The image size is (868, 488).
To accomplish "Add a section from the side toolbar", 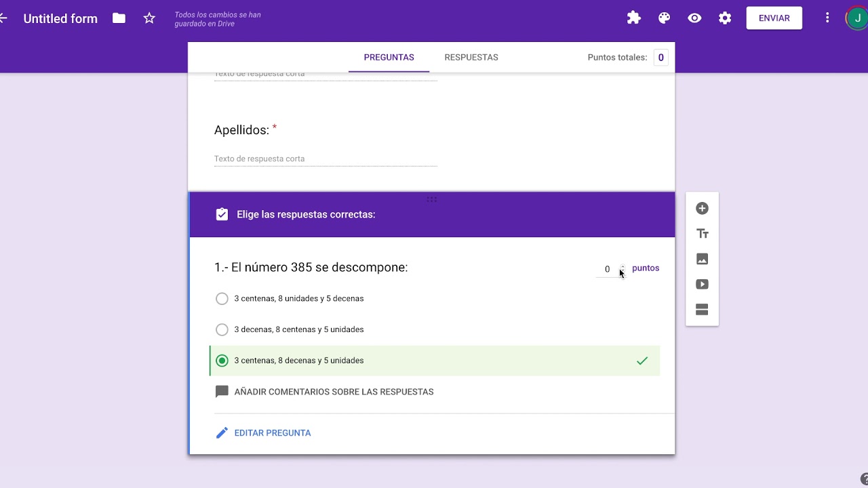I will pyautogui.click(x=703, y=310).
